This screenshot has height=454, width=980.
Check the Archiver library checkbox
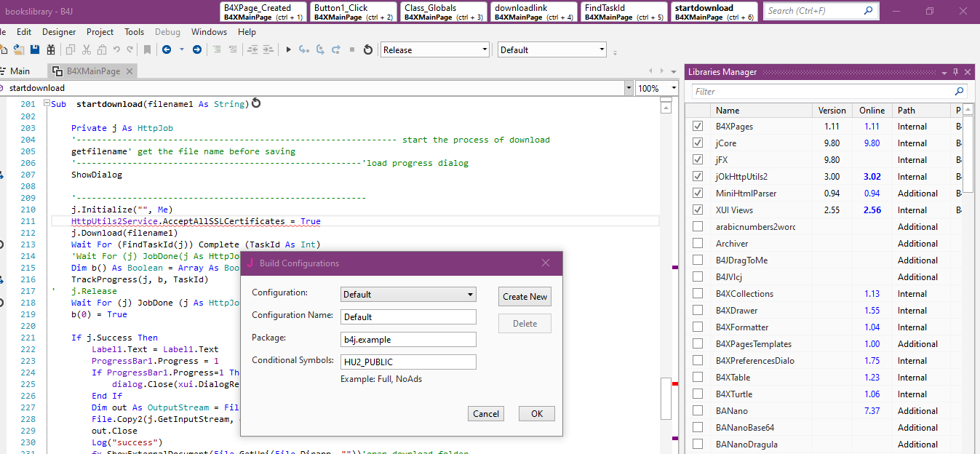tap(698, 243)
